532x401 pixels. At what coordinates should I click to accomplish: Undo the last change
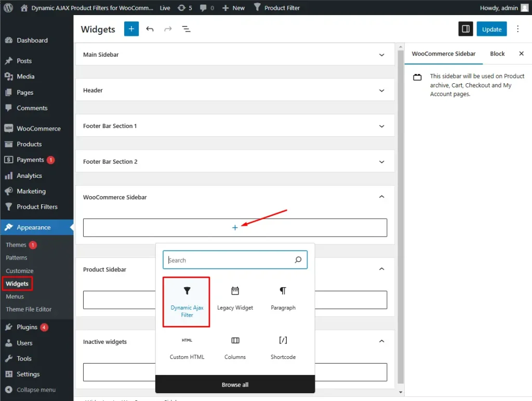tap(150, 29)
